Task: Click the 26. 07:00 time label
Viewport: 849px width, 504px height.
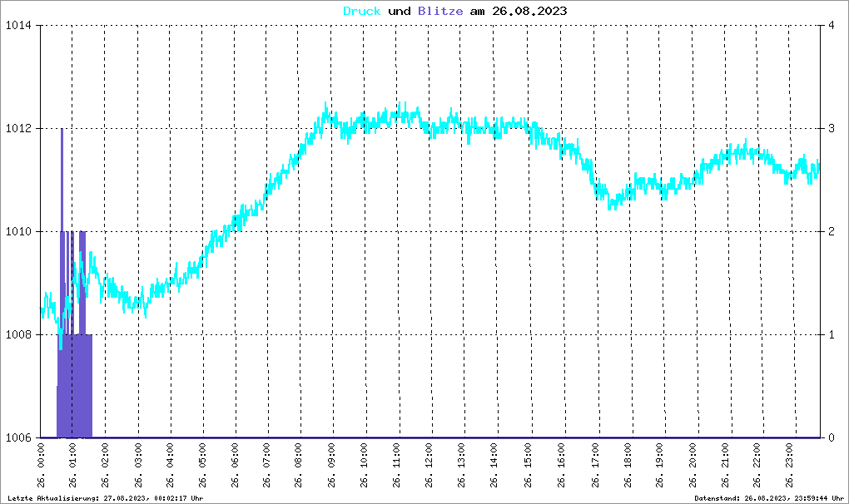Action: tap(266, 465)
